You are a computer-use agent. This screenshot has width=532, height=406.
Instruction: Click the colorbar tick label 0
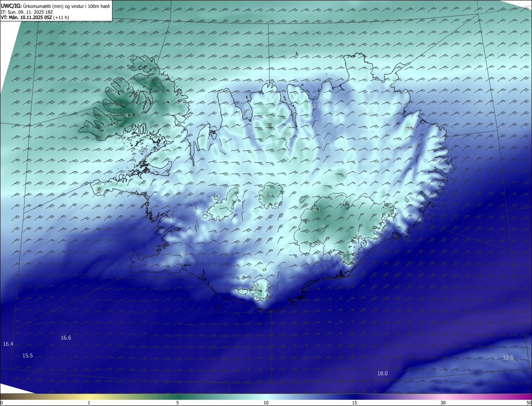pos(2,403)
